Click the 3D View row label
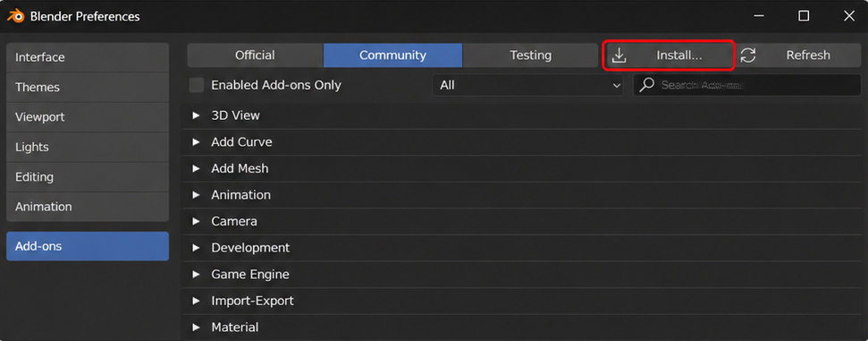 235,115
